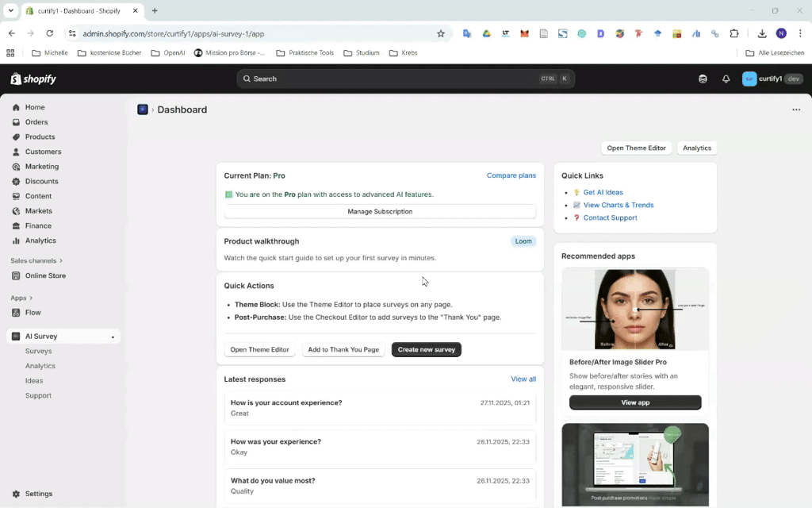Open notifications with the bell icon
Screen dimensions: 812x508
pyautogui.click(x=726, y=79)
